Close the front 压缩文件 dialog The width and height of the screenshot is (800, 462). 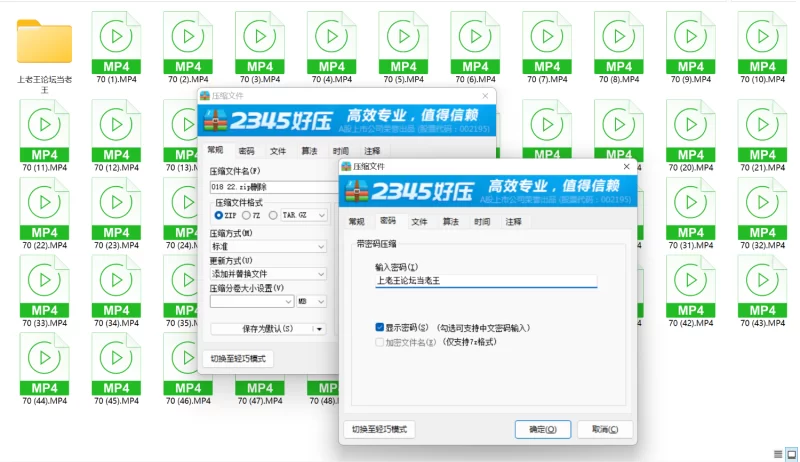point(627,166)
